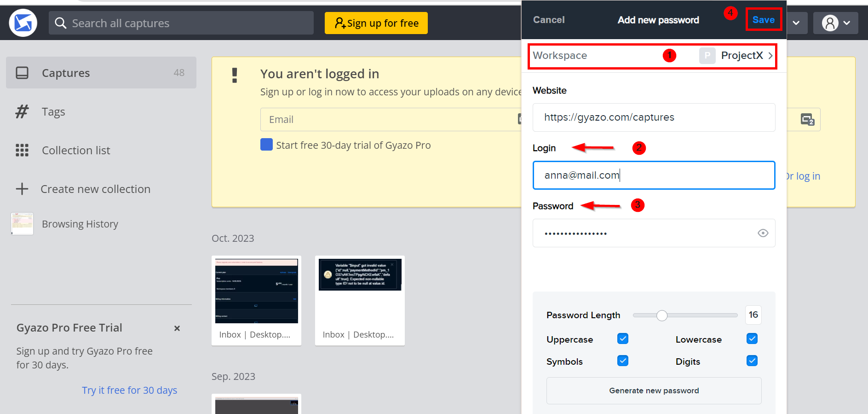Open the dropdown left of the avatar
Screen dimensions: 868x414
coord(797,23)
